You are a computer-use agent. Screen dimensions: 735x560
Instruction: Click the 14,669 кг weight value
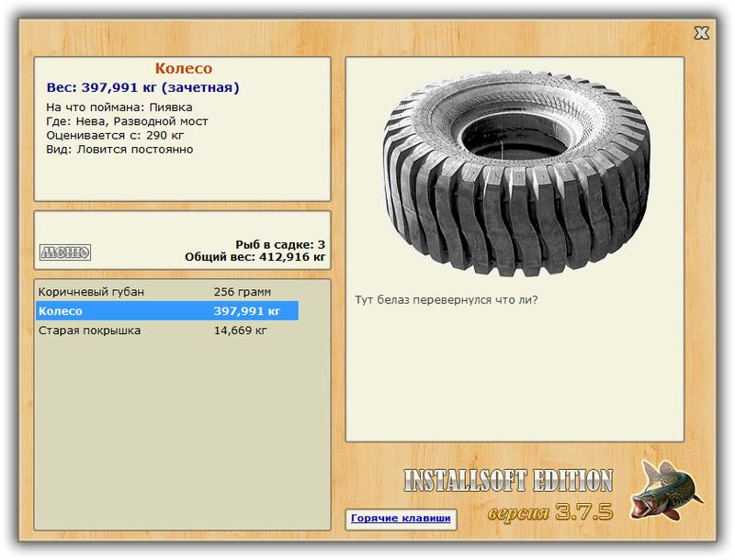click(x=240, y=330)
